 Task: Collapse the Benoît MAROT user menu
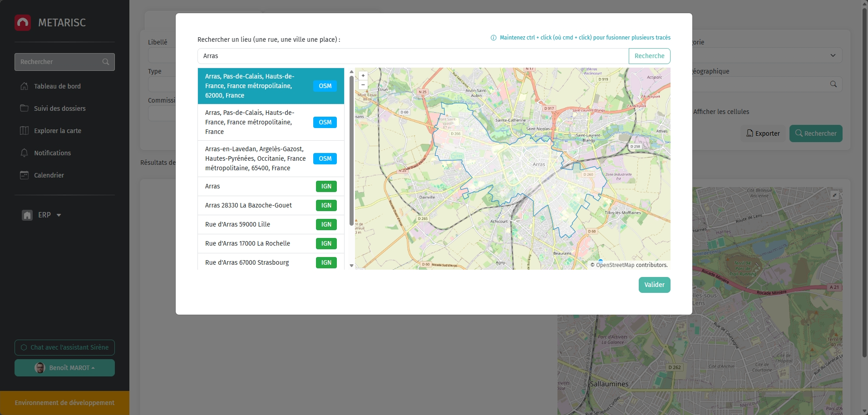coord(94,368)
